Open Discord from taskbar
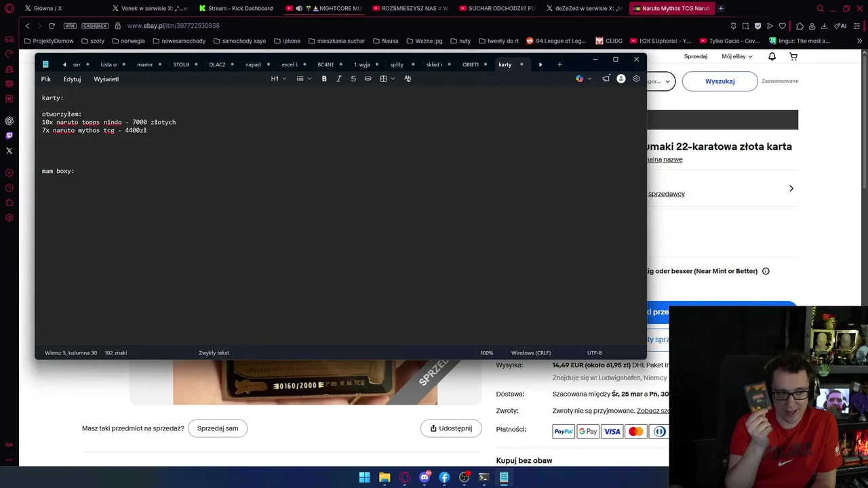Viewport: 868px width, 488px height. pos(425,477)
